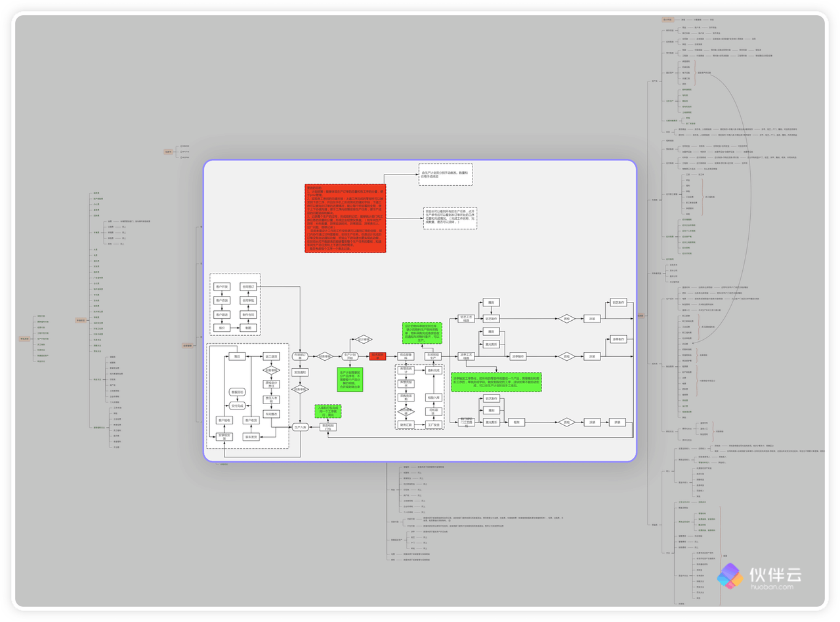This screenshot has width=840, height=622.
Task: Click the white note about 班组长可以看到所有的生产任务
Action: pos(450,218)
